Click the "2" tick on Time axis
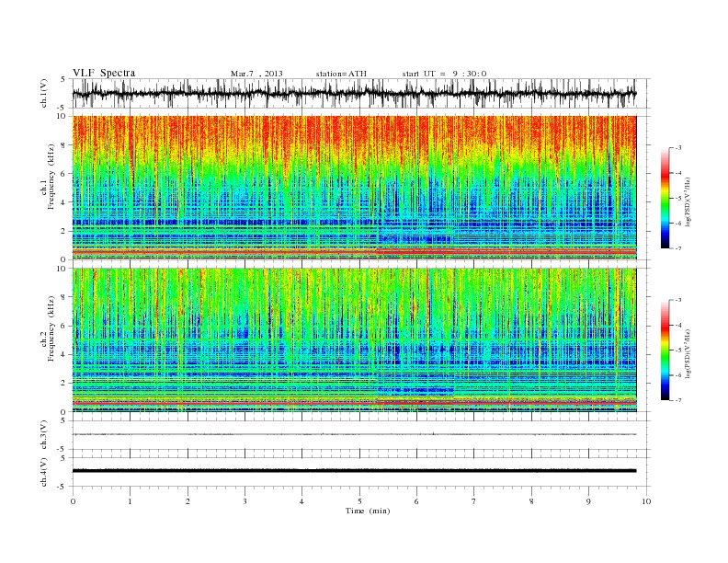The width and height of the screenshot is (728, 563). click(188, 501)
